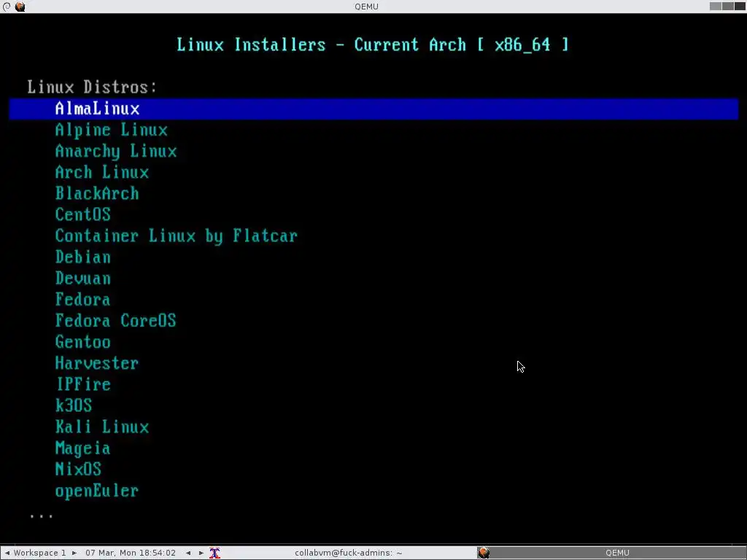This screenshot has height=560, width=747.
Task: Click the Linux Distros heading
Action: (x=92, y=87)
